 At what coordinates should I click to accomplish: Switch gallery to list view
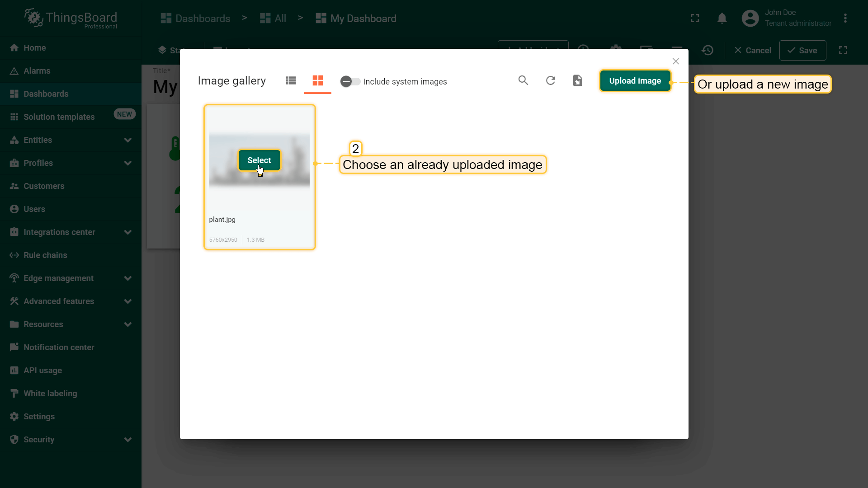[x=291, y=80]
